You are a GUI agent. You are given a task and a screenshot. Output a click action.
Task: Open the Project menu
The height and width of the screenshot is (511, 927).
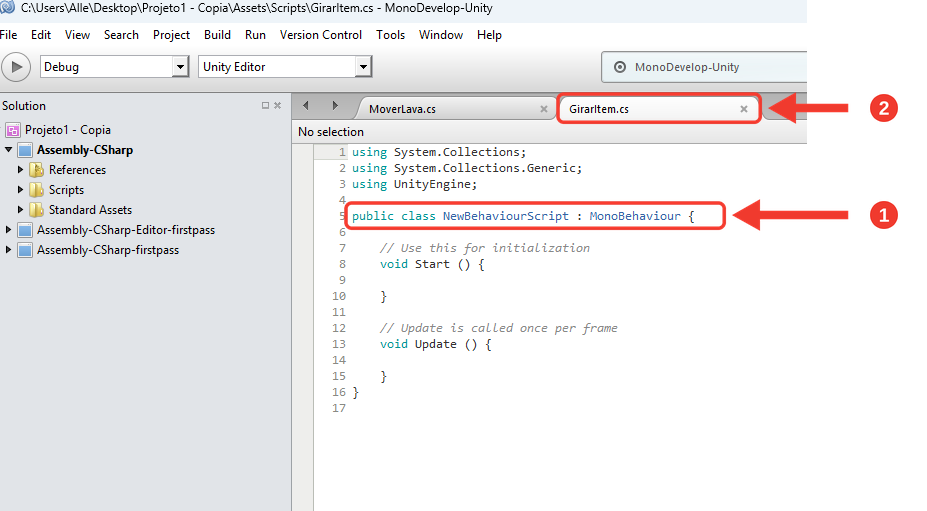tap(171, 35)
